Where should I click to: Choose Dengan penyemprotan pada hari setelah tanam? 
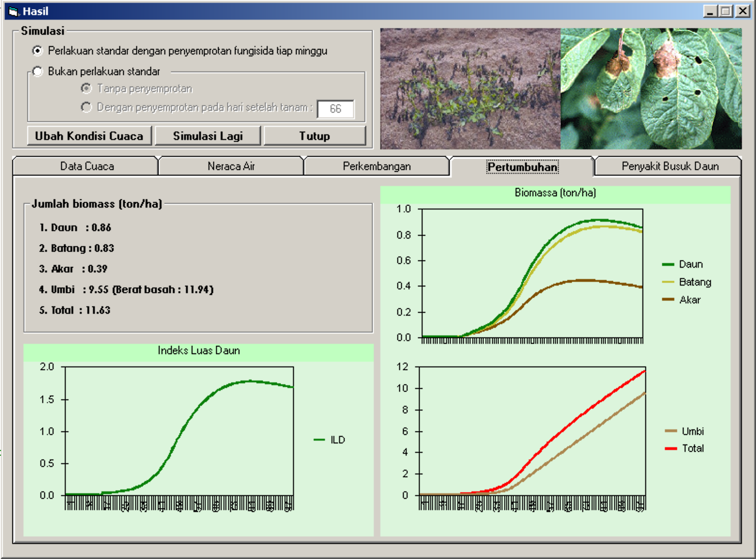pyautogui.click(x=86, y=108)
